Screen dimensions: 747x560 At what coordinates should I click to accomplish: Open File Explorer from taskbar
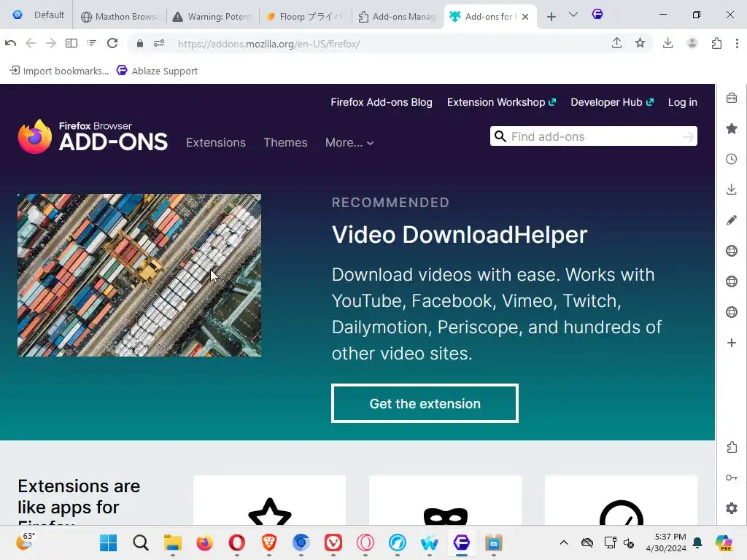[x=172, y=542]
